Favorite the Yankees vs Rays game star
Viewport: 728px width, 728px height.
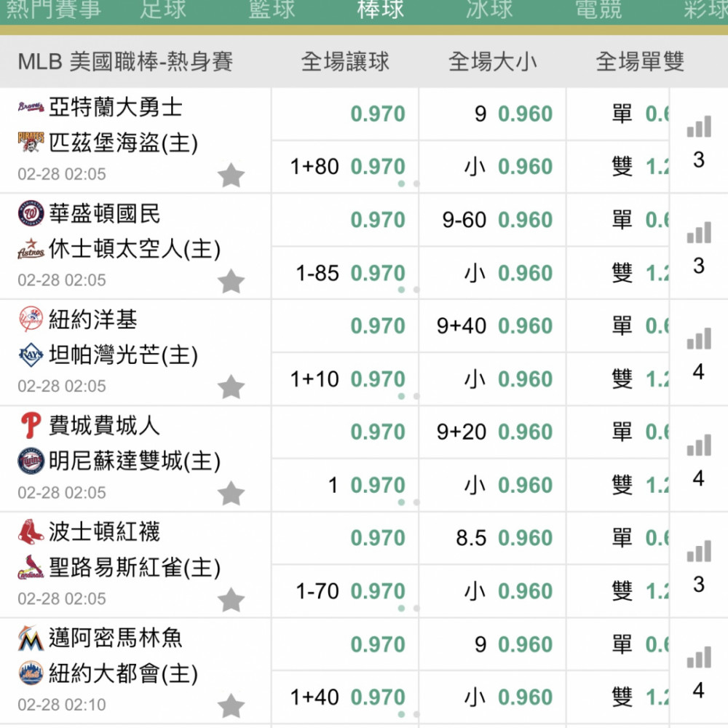click(231, 387)
